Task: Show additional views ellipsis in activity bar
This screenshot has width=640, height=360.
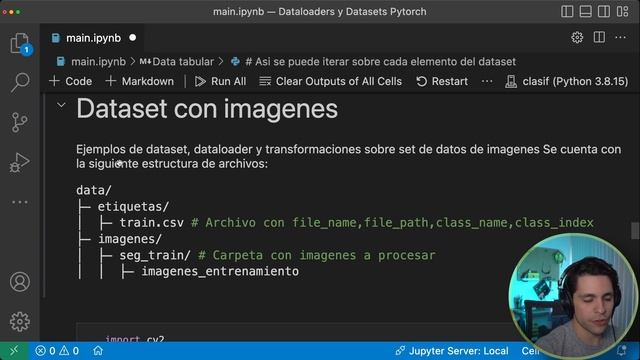Action: [x=20, y=202]
